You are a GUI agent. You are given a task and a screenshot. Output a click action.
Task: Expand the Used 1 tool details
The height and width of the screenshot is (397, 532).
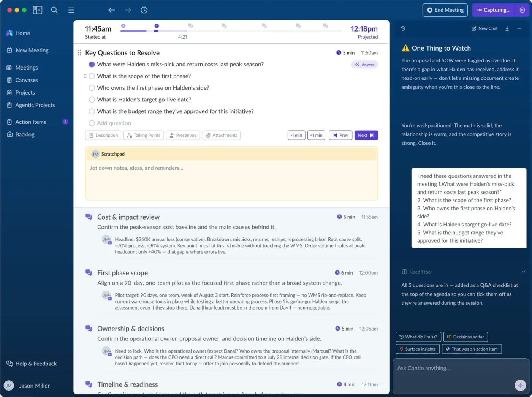[523, 272]
